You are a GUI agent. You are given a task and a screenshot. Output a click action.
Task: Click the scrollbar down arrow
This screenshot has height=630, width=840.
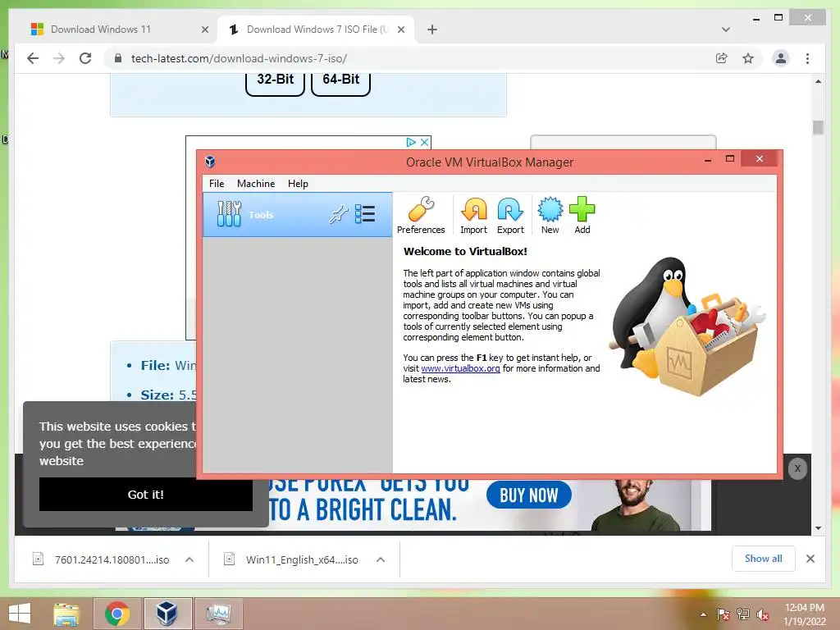[x=818, y=528]
